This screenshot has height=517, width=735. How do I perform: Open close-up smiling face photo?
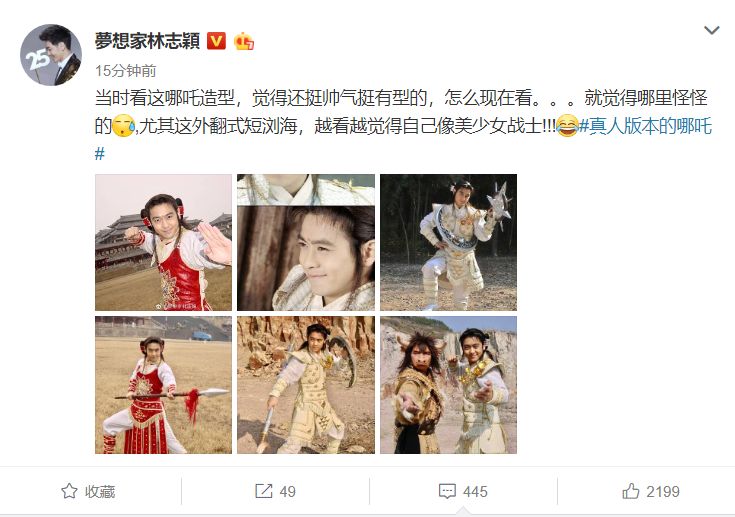tap(306, 242)
